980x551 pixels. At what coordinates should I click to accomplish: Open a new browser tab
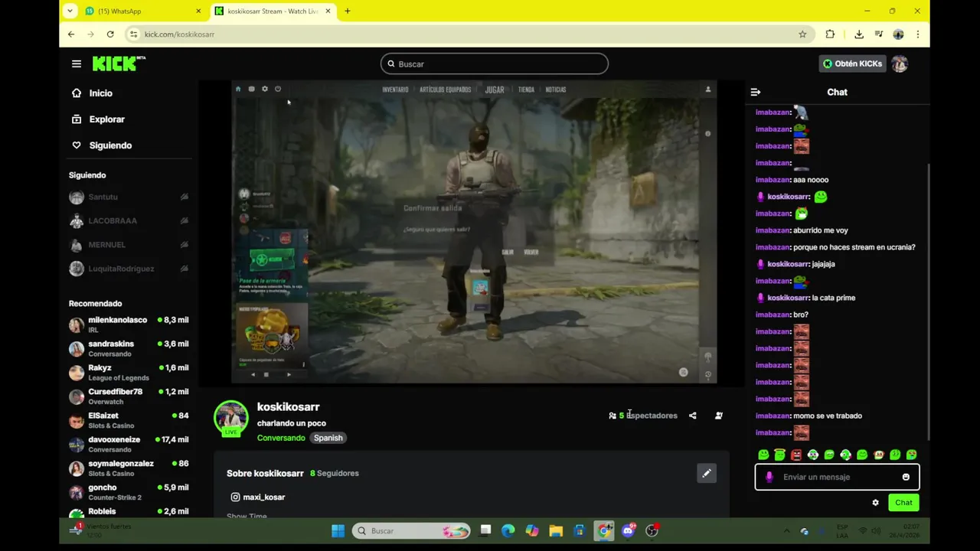coord(348,11)
